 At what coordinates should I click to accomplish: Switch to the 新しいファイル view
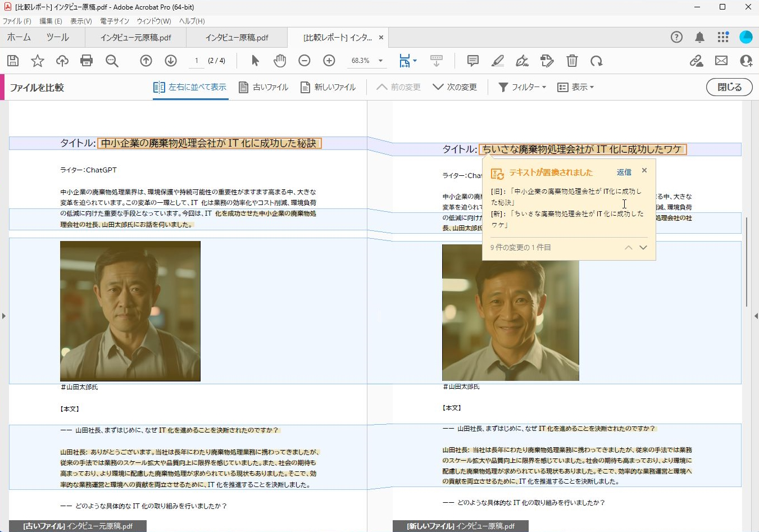329,87
